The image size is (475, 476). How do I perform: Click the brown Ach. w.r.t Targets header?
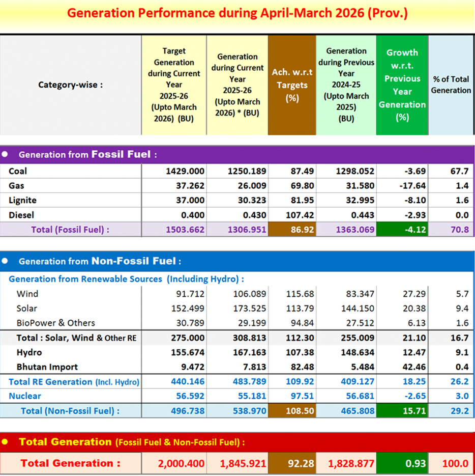pos(292,85)
